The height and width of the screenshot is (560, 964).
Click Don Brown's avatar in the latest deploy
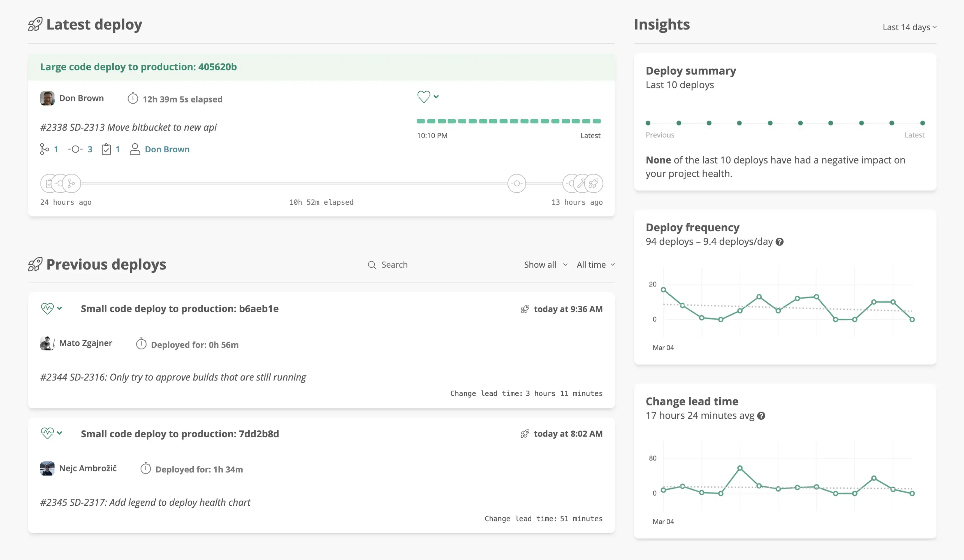(47, 98)
